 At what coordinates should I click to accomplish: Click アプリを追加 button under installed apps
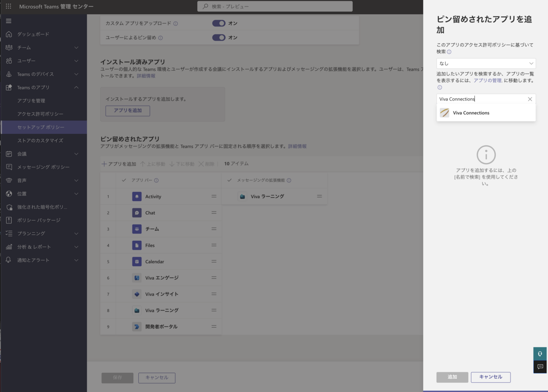click(128, 111)
